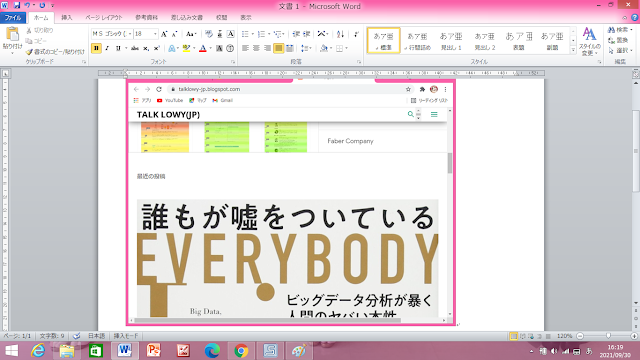
Task: Click the zoom slider in status bar
Action: [608, 336]
